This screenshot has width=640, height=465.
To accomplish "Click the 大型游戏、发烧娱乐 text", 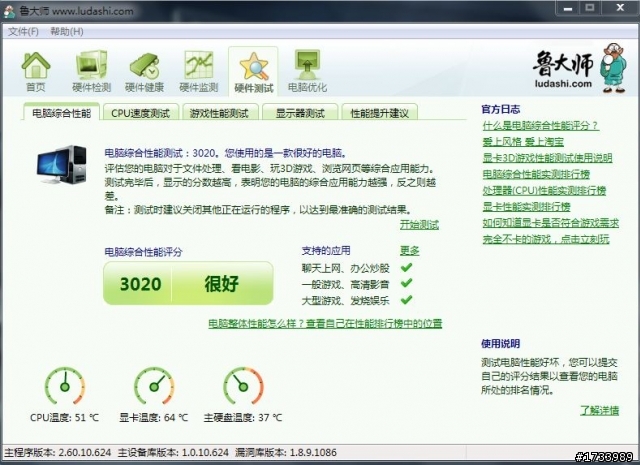I will 345,301.
